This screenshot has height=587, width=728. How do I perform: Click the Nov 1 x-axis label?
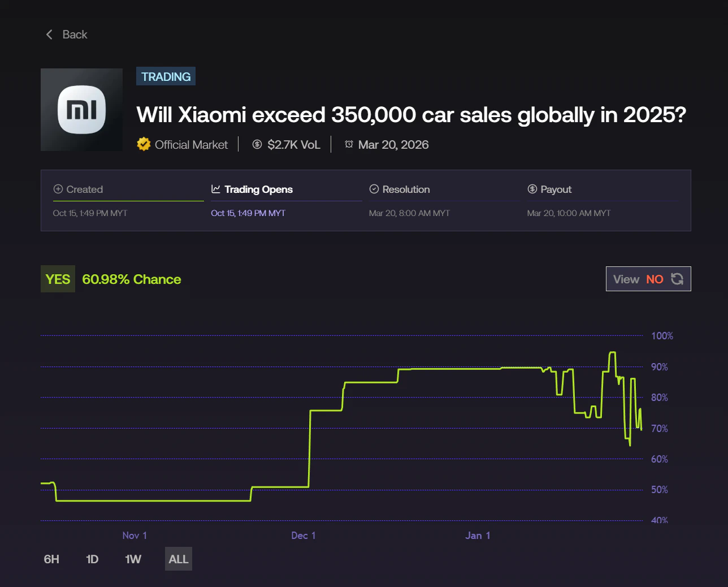tap(135, 536)
